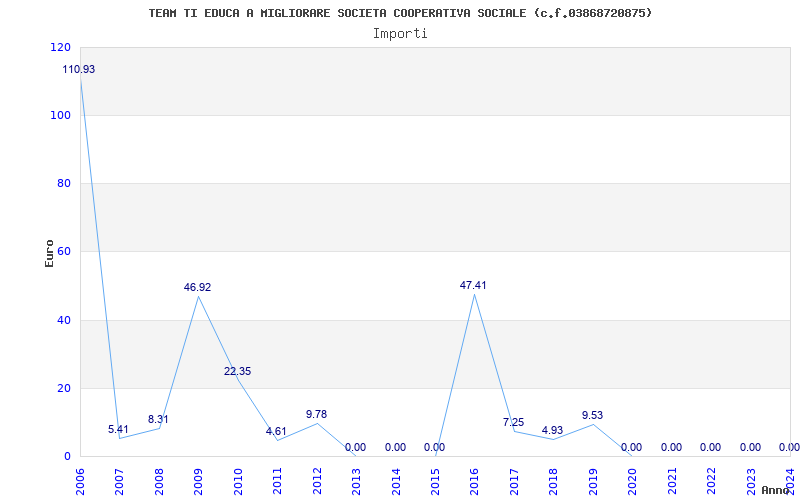This screenshot has height=500, width=800.
Task: Click the 110.93 data point label
Action: (x=79, y=69)
